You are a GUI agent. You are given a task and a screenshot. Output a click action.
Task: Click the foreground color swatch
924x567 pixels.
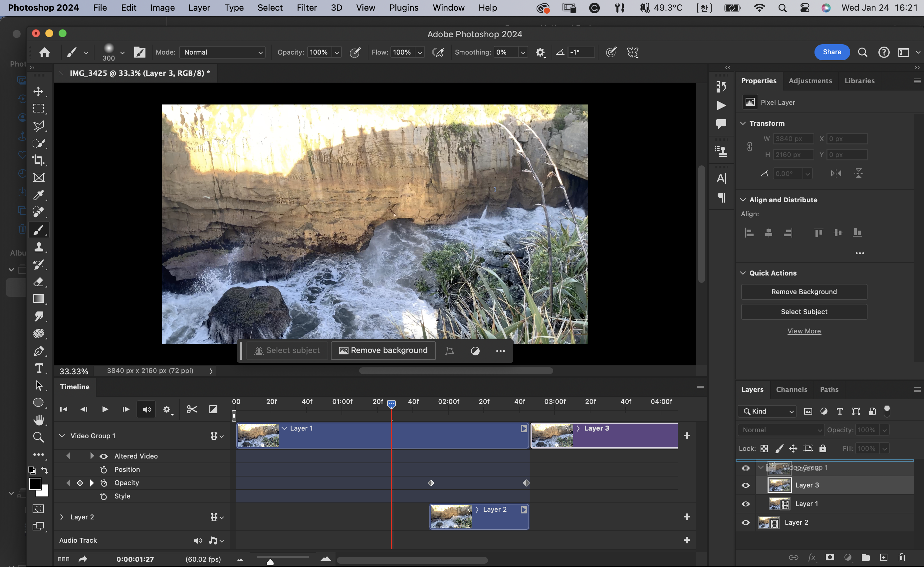pos(35,484)
